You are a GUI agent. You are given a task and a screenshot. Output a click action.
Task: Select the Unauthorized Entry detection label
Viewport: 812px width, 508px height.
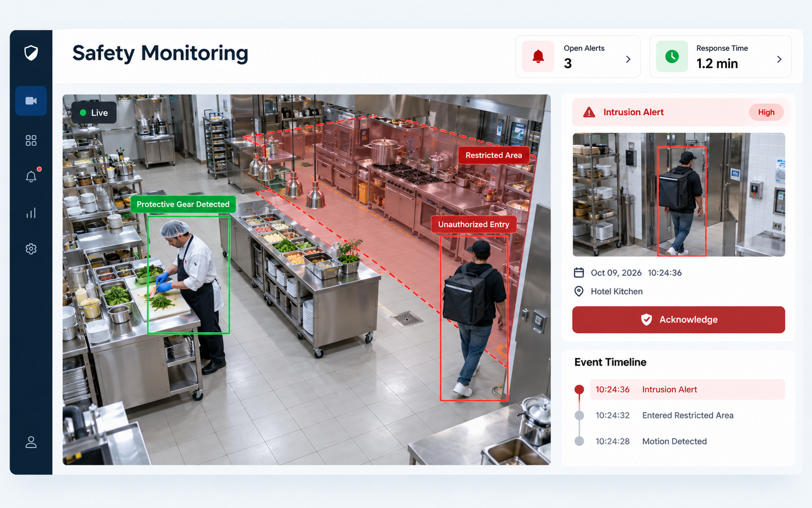coord(474,224)
